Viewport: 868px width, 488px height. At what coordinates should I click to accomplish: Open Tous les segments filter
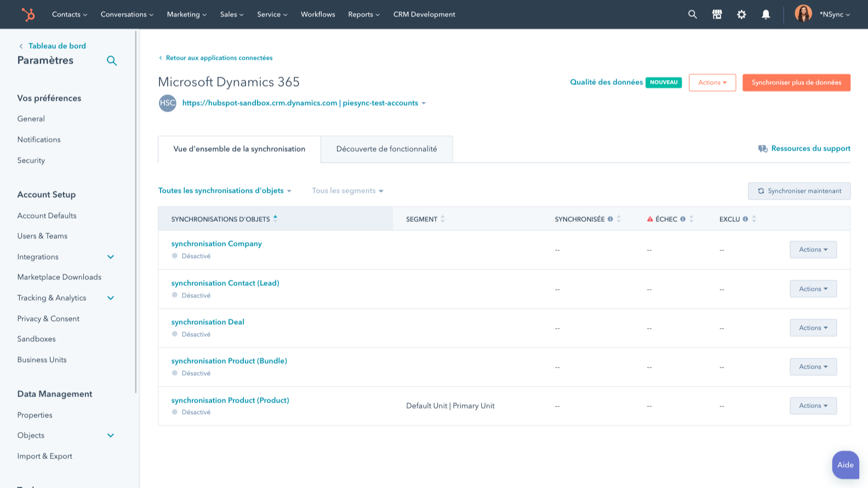coord(347,191)
